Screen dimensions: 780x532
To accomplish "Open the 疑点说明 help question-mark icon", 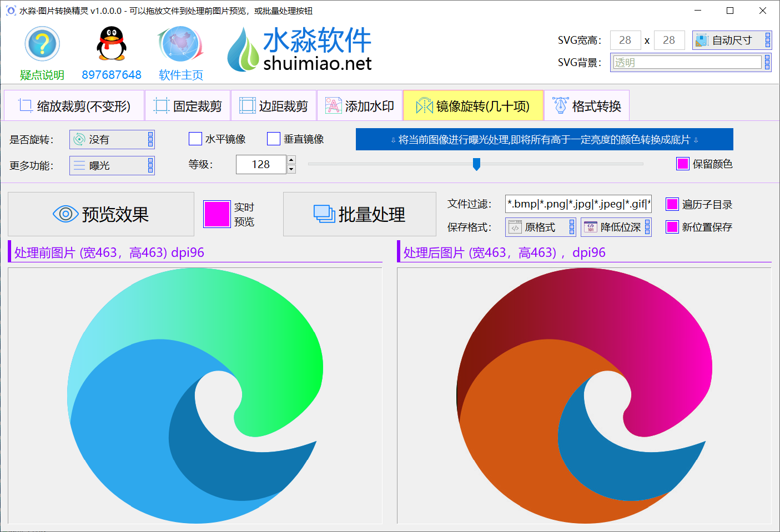I will point(42,44).
